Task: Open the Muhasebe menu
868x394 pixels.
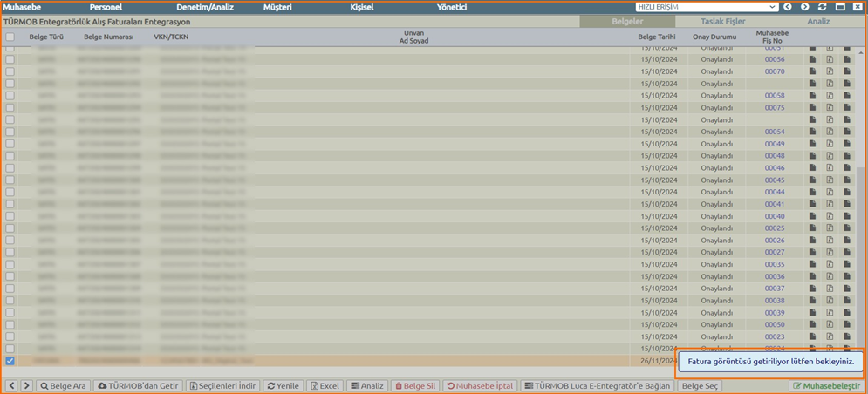Action: [x=22, y=8]
